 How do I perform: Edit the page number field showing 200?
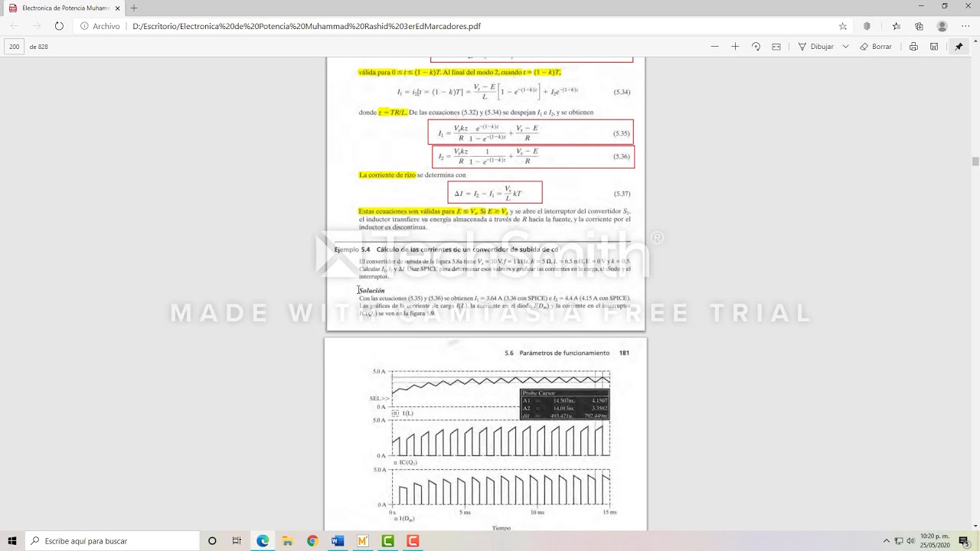(15, 47)
